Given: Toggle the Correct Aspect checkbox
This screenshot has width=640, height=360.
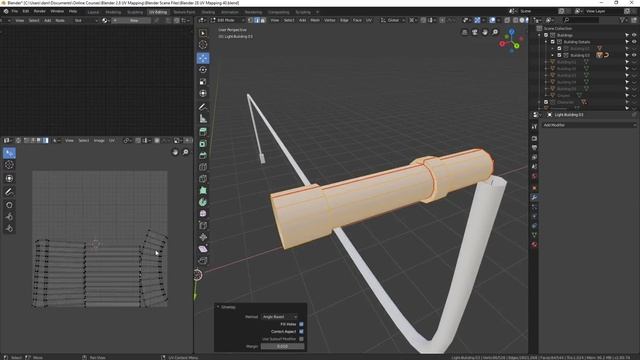Looking at the screenshot, I should (301, 331).
